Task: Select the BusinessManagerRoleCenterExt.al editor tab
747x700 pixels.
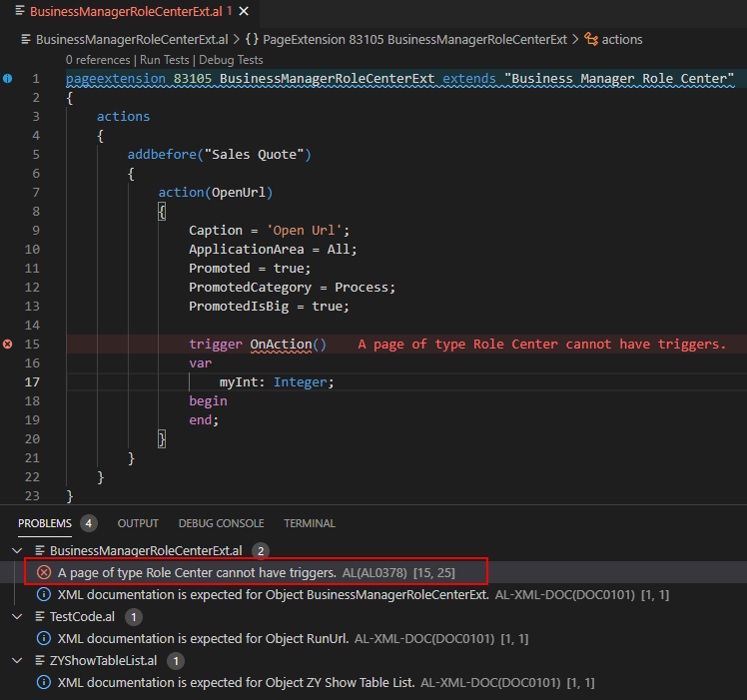Action: coord(130,11)
